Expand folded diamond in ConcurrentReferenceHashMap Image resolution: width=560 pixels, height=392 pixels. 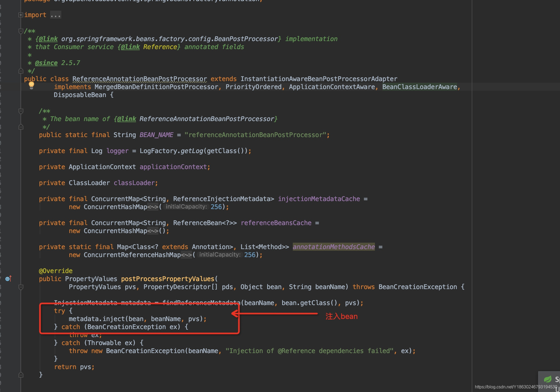[186, 255]
